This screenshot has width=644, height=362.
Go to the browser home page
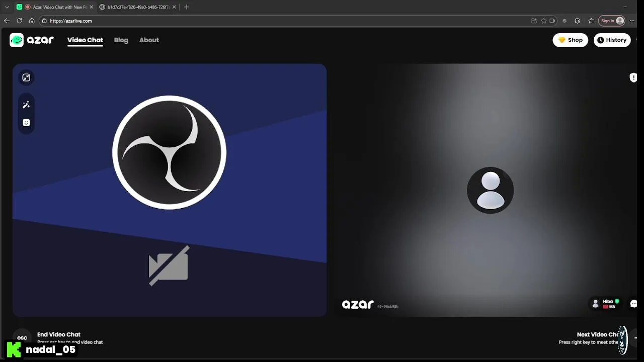pos(32,21)
